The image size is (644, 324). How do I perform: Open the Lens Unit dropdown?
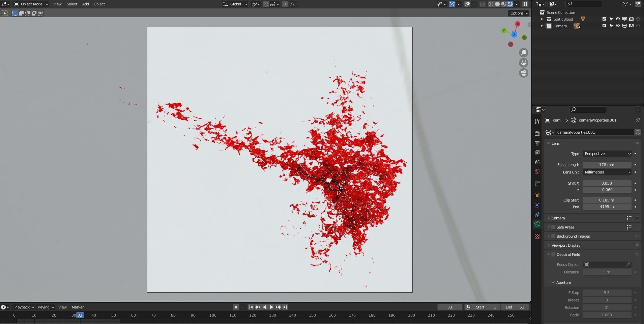(607, 172)
